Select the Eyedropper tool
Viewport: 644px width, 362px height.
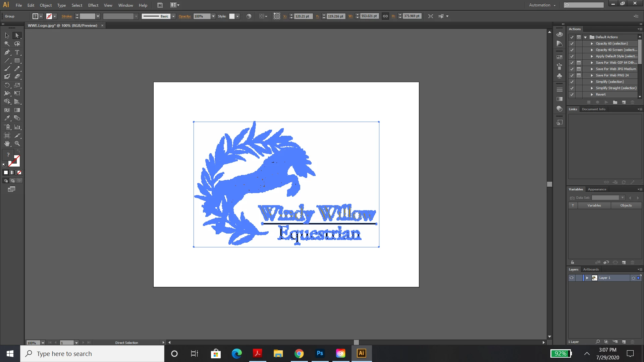(x=7, y=118)
